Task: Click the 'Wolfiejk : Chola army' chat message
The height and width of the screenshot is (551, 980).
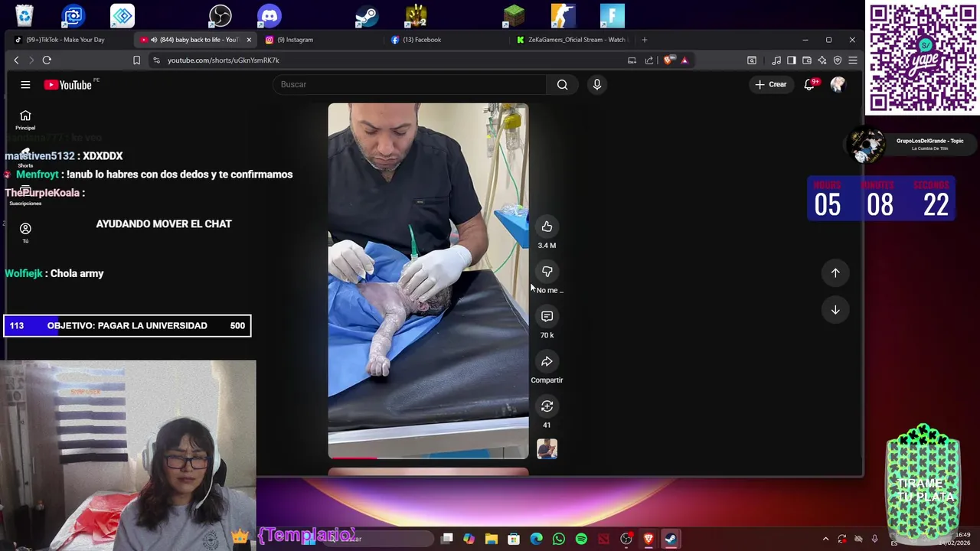Action: [x=54, y=273]
